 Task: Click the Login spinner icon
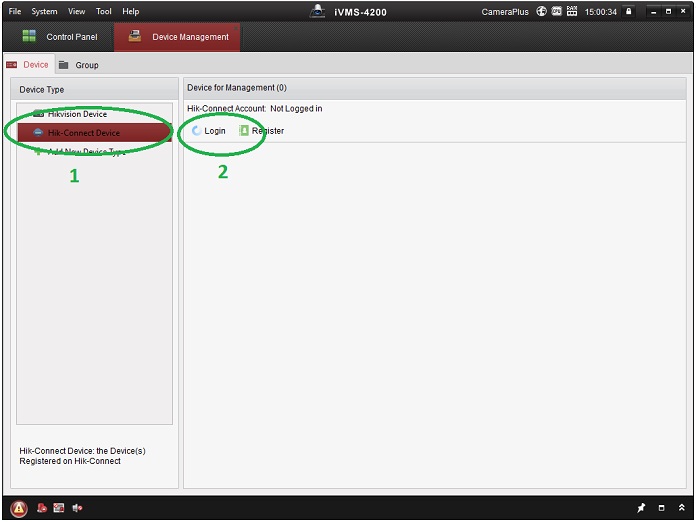(196, 131)
